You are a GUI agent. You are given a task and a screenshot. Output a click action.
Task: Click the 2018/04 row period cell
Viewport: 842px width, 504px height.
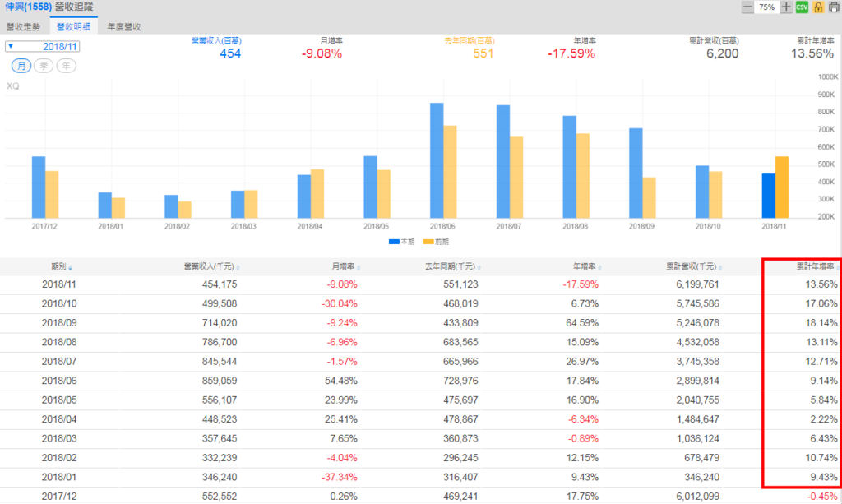[59, 420]
